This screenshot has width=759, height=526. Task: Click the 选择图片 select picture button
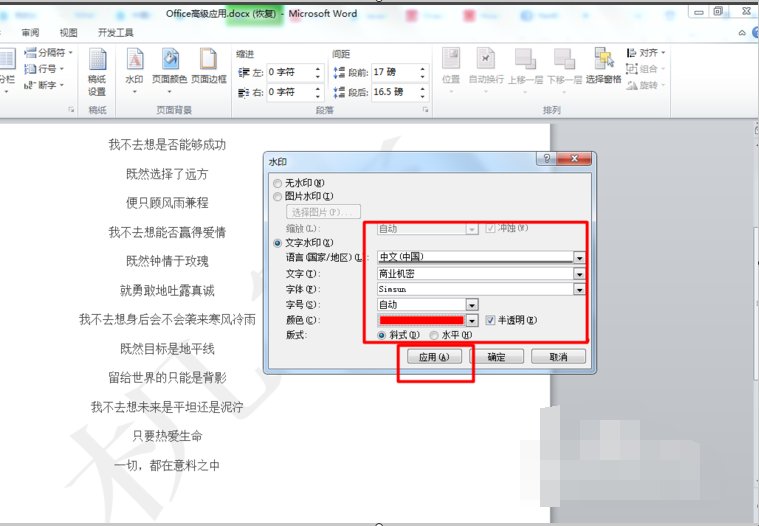[323, 212]
